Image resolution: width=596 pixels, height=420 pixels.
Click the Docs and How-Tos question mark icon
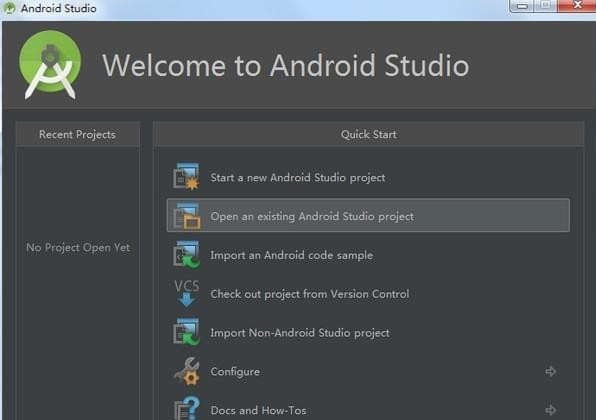(x=186, y=408)
